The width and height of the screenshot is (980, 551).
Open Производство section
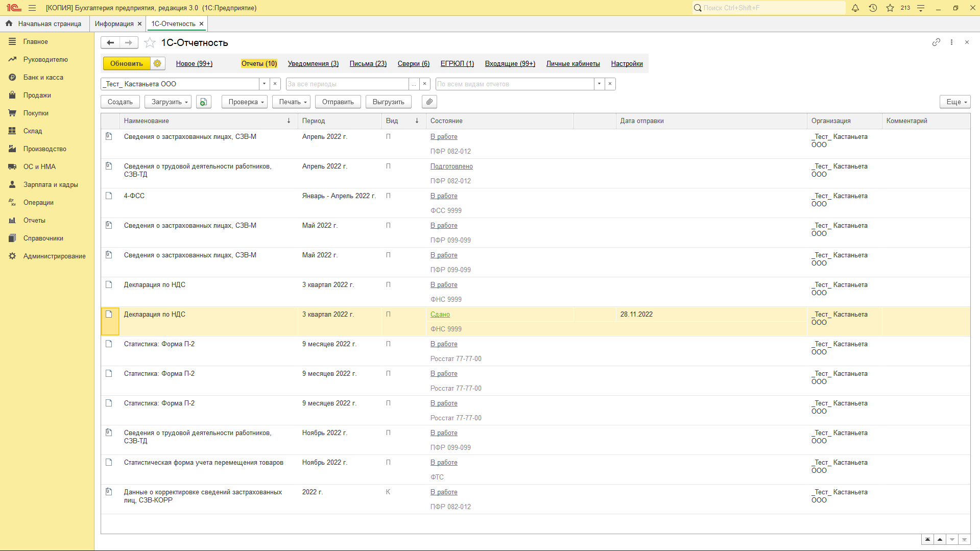pos(45,149)
